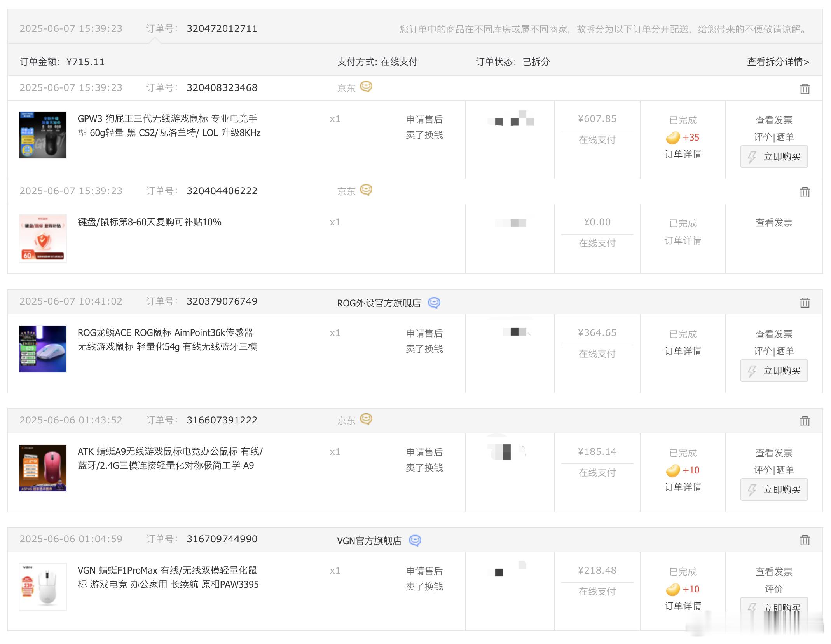831x644 pixels.
Task: Delete the ROG order using trash icon
Action: pos(805,302)
